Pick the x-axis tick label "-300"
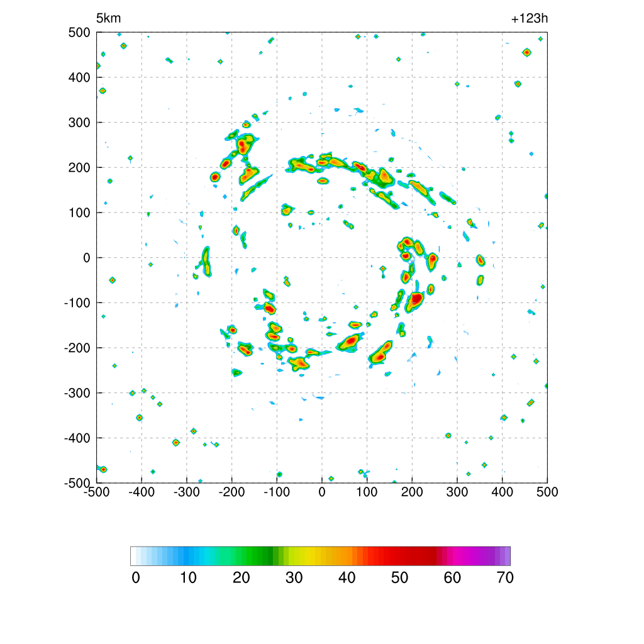 pos(186,492)
